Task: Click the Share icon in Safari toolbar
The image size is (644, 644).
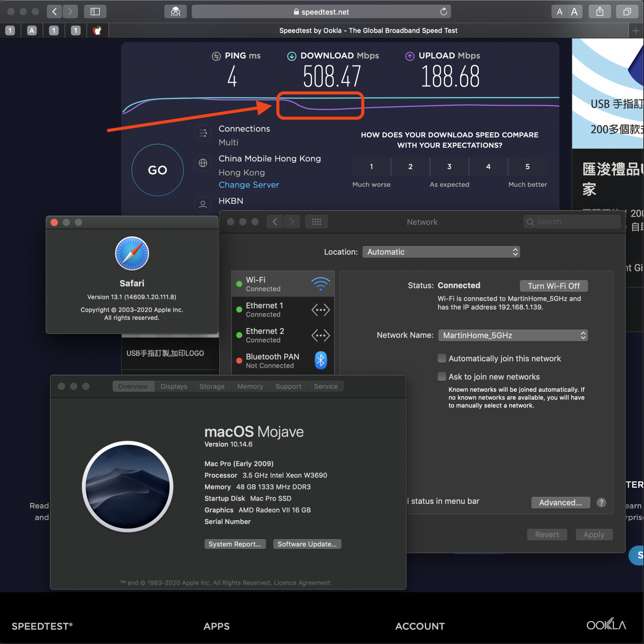Action: pos(599,12)
